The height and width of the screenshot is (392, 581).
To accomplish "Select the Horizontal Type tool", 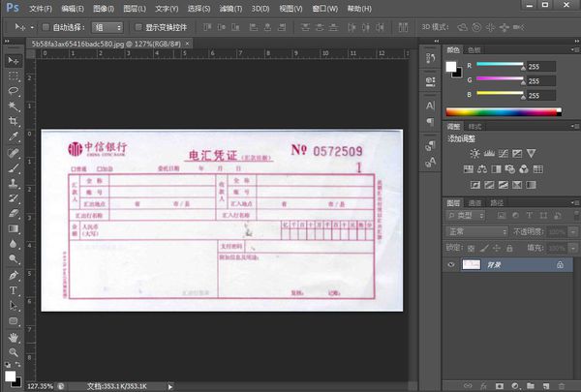I will coord(14,290).
